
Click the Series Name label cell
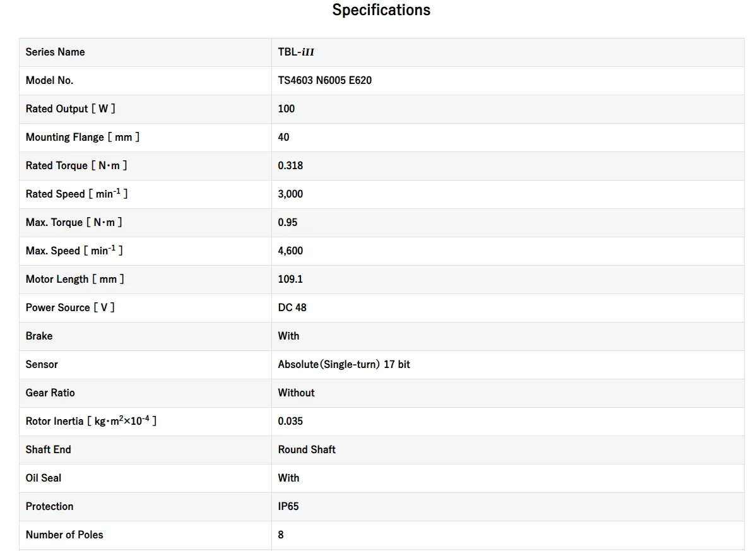tap(55, 52)
